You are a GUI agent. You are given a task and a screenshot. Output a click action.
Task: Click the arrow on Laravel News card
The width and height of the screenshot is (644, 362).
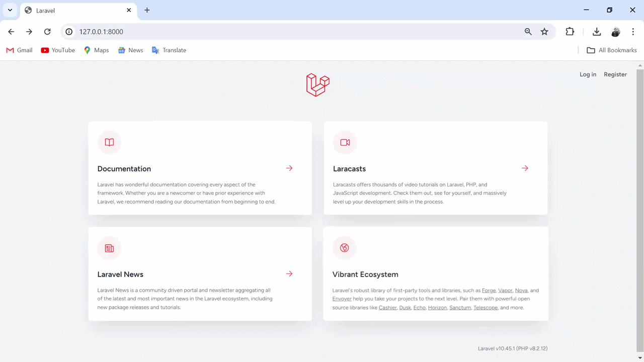click(289, 274)
